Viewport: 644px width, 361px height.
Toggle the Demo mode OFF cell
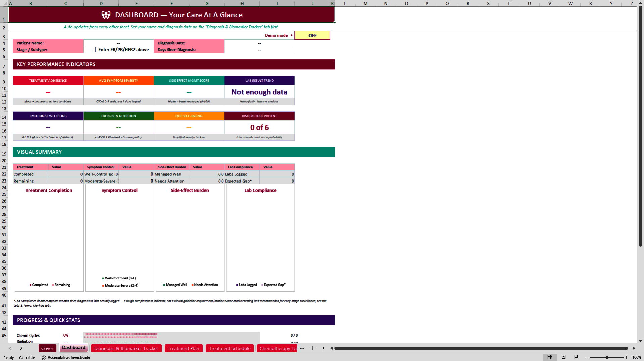312,35
